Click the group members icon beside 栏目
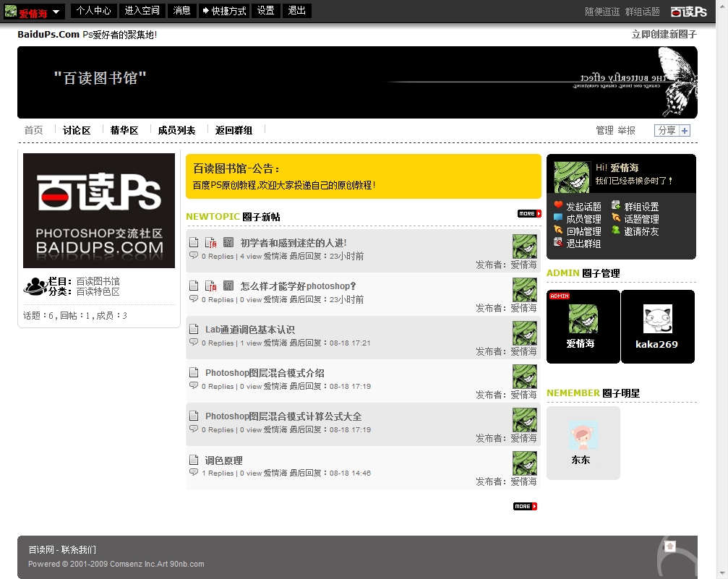 click(x=35, y=286)
